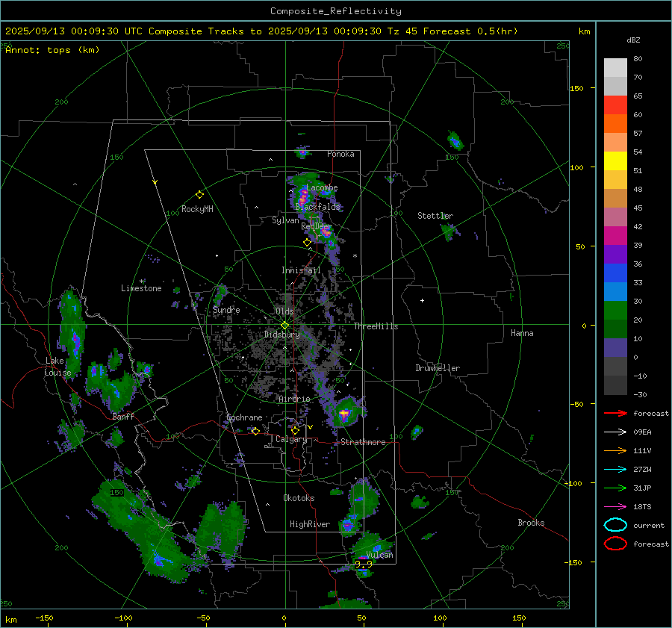Click the cyan 27ZW arrow legend entry
The width and height of the screenshot is (672, 628).
coord(615,470)
